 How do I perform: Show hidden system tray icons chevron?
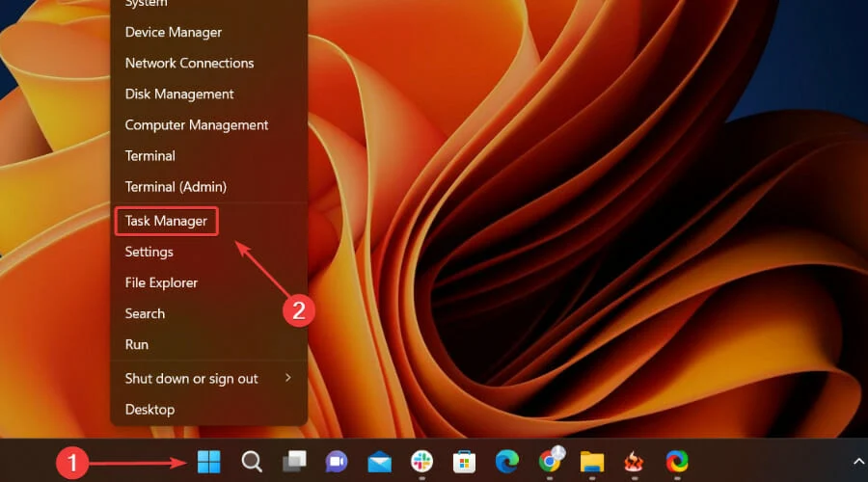click(858, 462)
